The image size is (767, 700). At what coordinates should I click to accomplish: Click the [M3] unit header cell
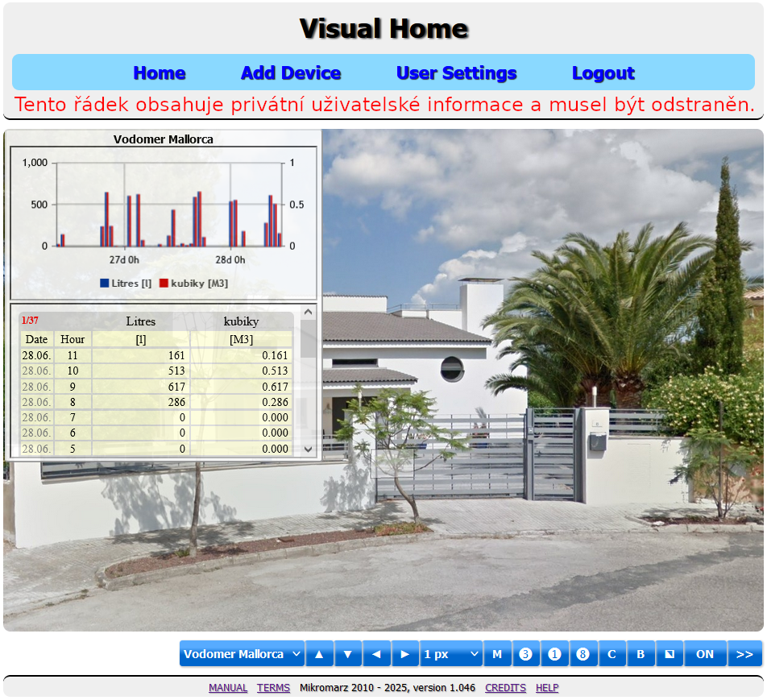pyautogui.click(x=241, y=339)
